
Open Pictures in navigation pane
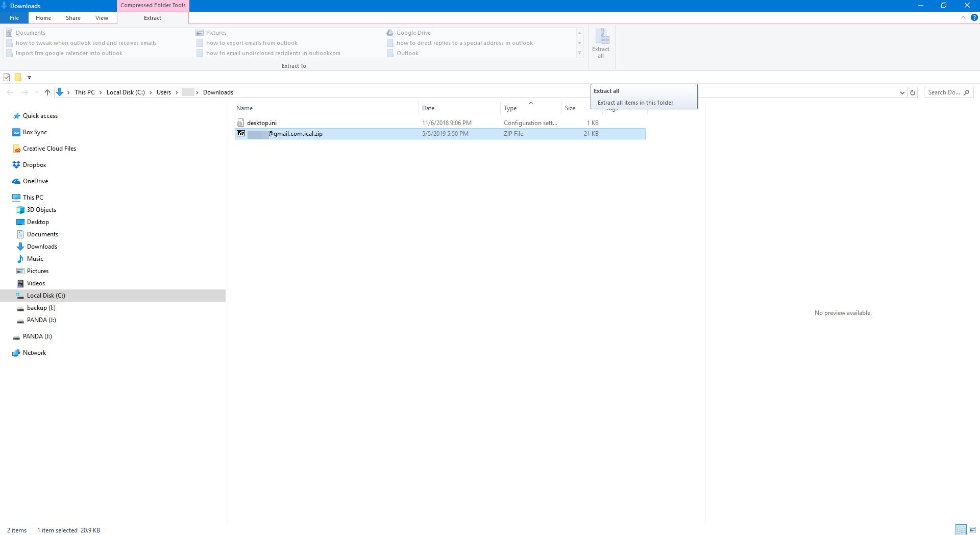[x=38, y=271]
